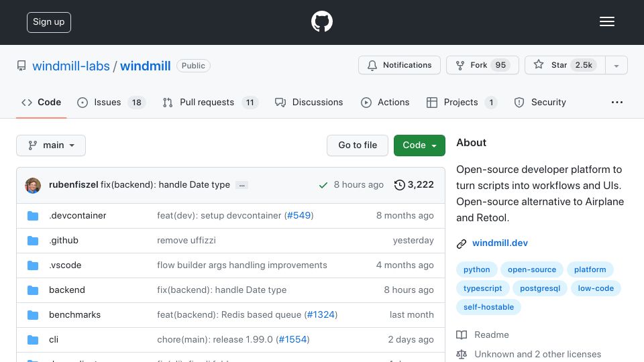Screen dimensions: 644x362
Task: Click the benchmarks folder icon
Action: [x=33, y=315]
